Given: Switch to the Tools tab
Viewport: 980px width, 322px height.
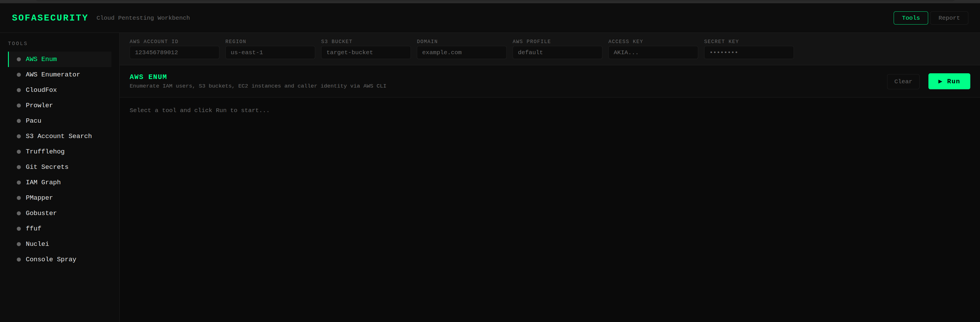Looking at the screenshot, I should point(910,17).
